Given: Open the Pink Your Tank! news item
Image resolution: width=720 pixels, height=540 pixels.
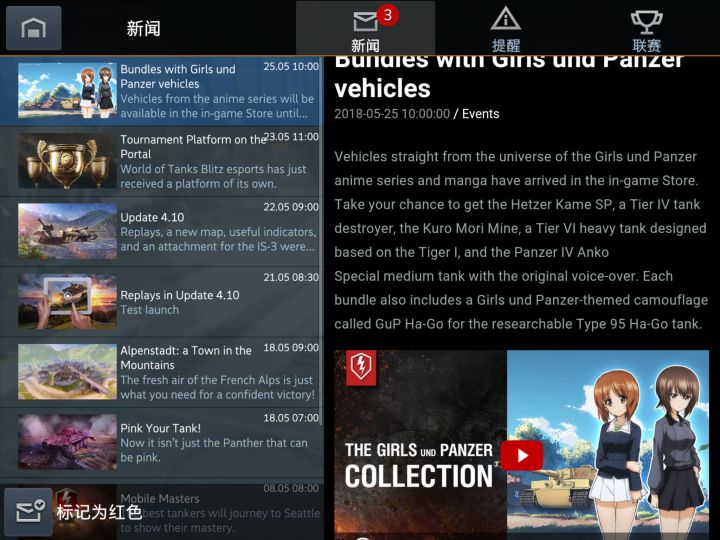Looking at the screenshot, I should point(161,442).
